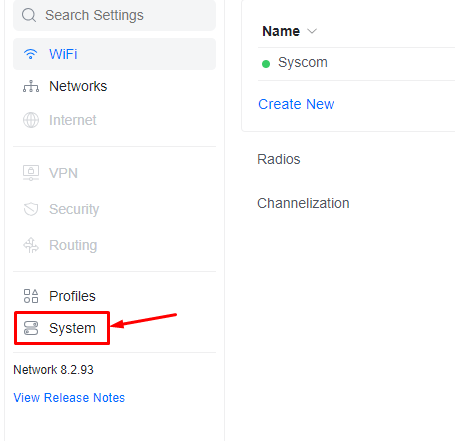
Task: Open the View Release Notes link
Action: 69,398
